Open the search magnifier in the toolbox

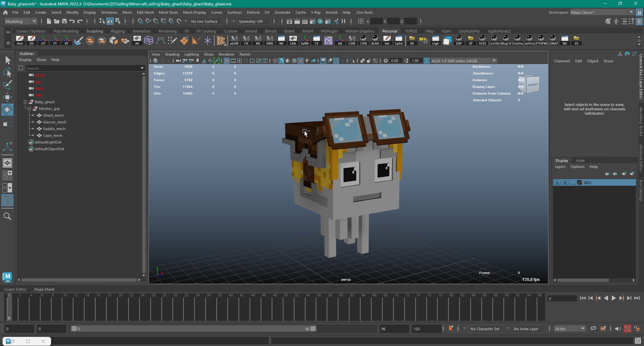(x=7, y=216)
